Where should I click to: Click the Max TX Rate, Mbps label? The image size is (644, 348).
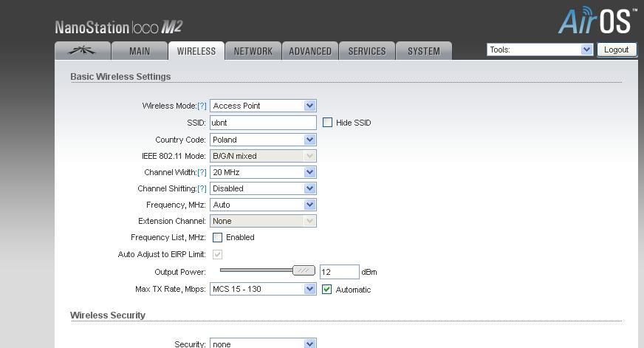click(x=171, y=289)
